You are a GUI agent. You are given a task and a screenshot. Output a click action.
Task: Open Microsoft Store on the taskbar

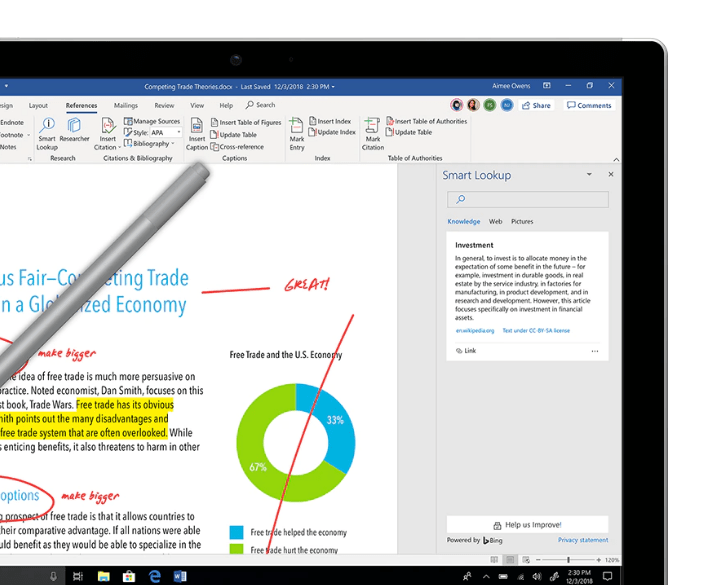point(129,576)
